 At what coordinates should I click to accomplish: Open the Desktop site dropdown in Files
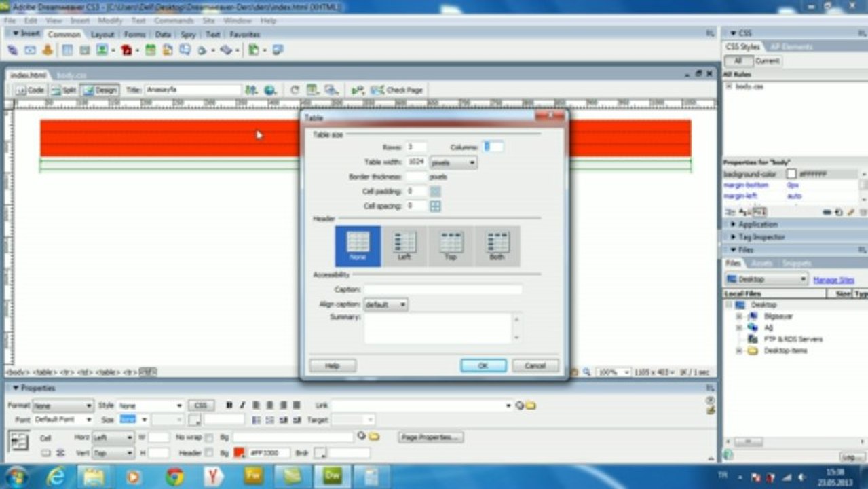[x=766, y=279]
